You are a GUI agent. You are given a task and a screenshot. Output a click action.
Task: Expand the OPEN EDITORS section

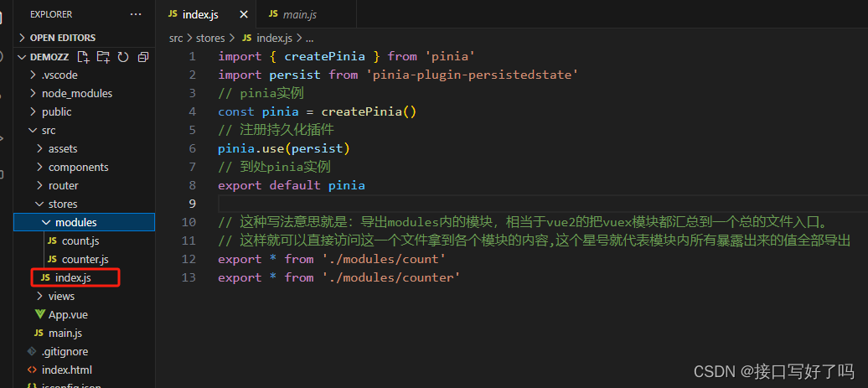(x=63, y=38)
